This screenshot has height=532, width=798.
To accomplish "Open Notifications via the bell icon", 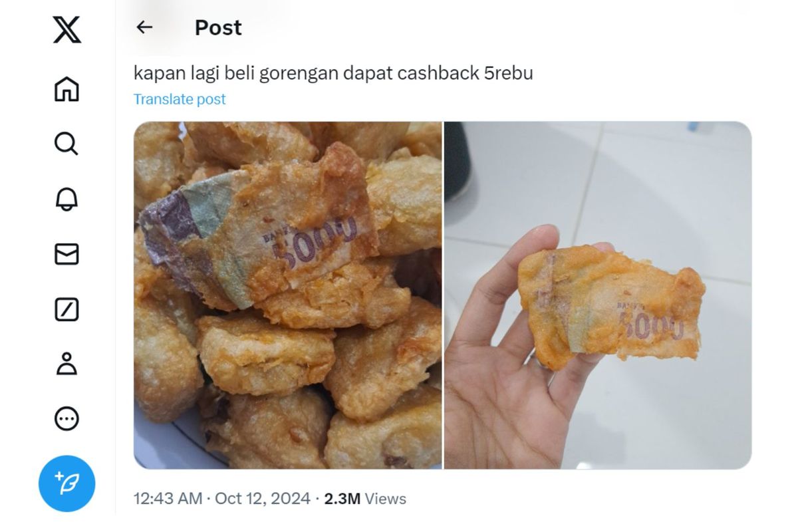I will 66,198.
